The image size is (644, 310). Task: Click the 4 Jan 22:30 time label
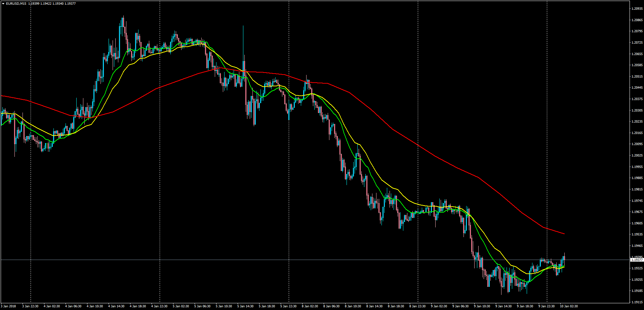click(x=159, y=306)
